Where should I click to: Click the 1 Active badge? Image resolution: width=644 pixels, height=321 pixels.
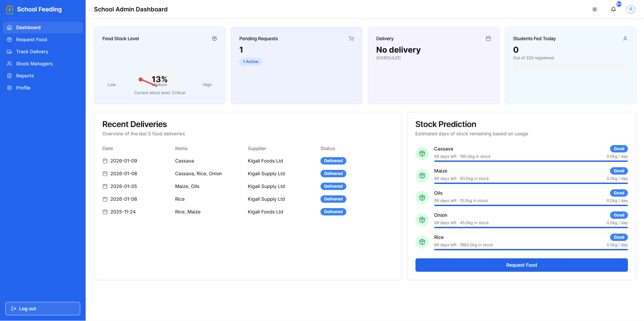coord(251,62)
